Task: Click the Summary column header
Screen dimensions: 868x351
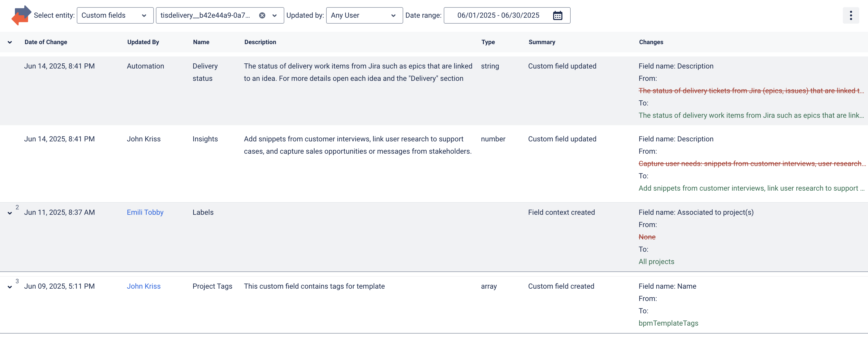Action: coord(542,42)
